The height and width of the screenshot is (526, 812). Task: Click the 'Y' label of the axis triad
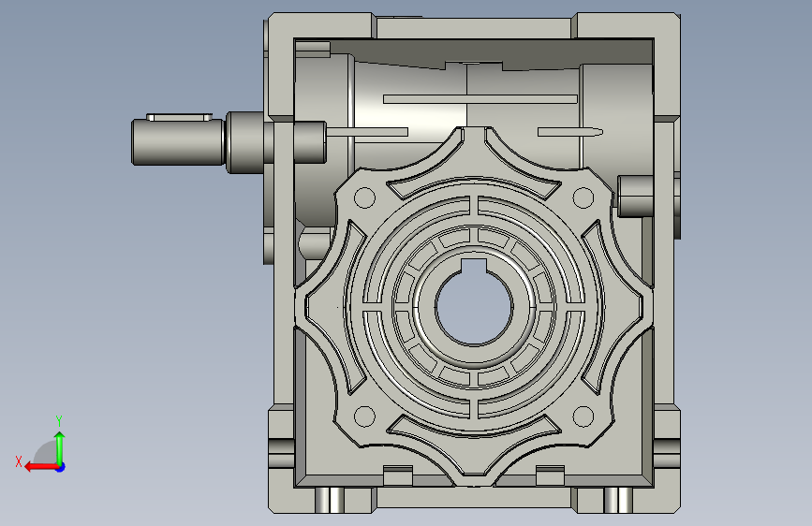click(x=59, y=421)
